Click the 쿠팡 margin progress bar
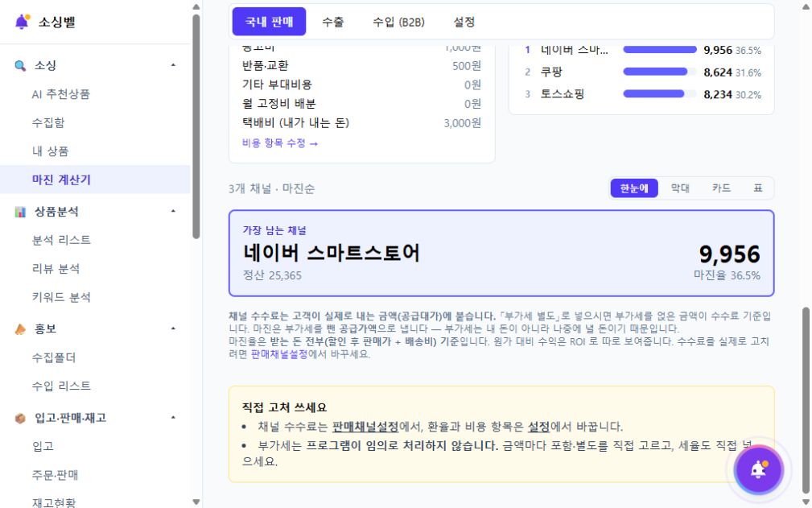812x508 pixels. point(660,72)
